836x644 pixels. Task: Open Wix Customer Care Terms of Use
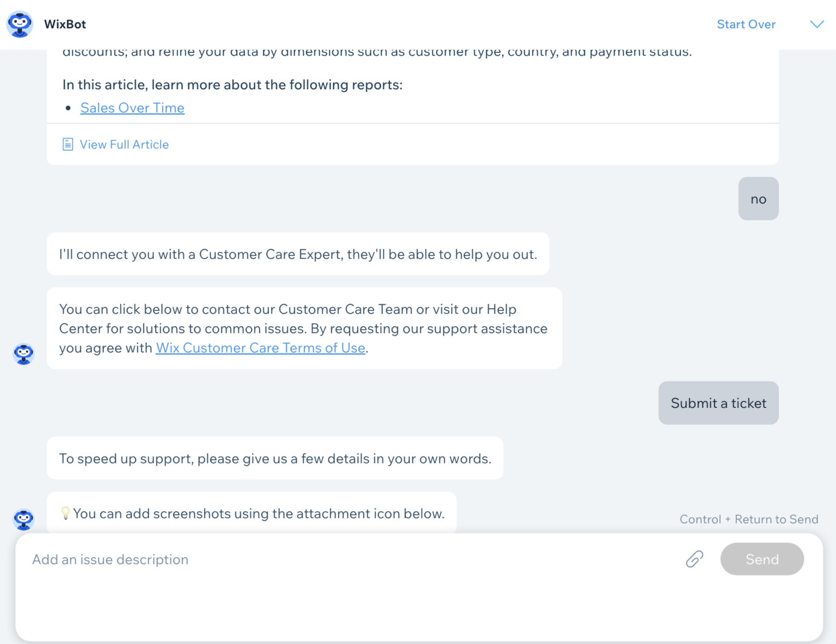[x=260, y=348]
